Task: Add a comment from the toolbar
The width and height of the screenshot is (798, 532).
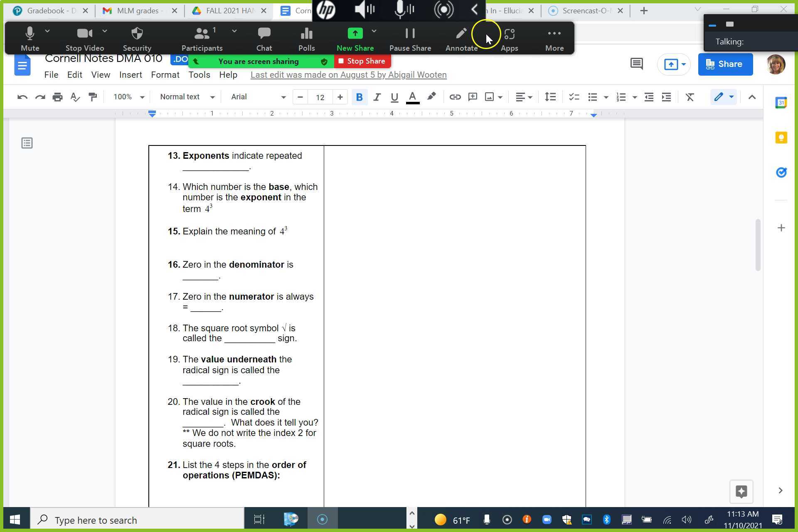Action: point(473,97)
